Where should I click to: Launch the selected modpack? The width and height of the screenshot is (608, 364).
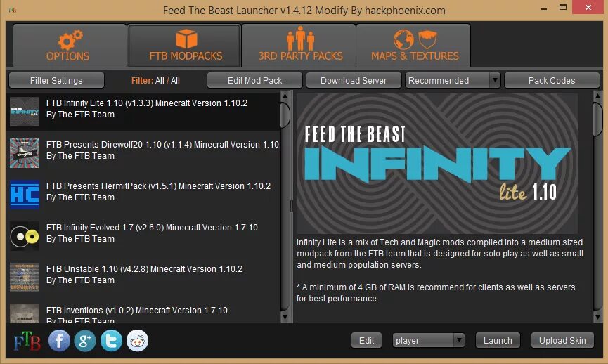click(x=498, y=340)
